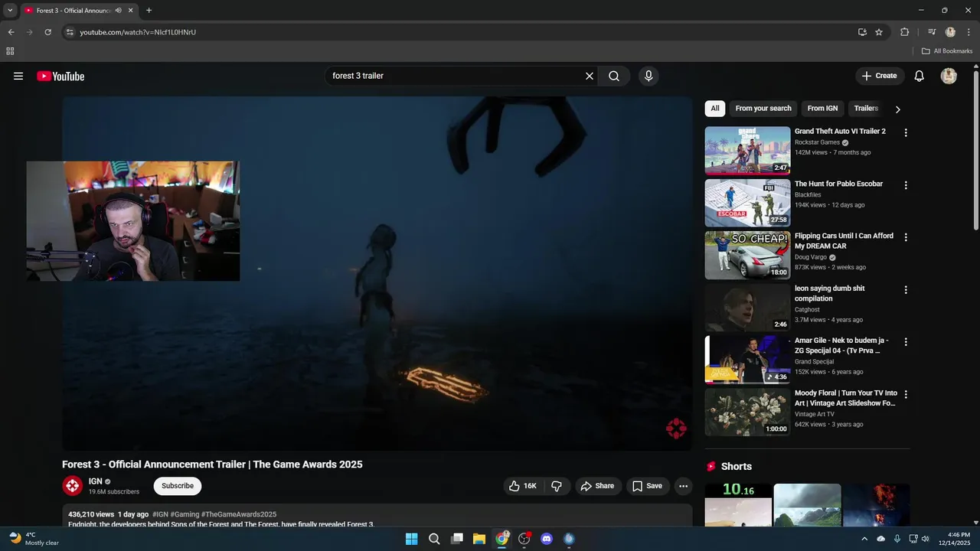
Task: Click the Doug Vargo channel name
Action: click(811, 257)
